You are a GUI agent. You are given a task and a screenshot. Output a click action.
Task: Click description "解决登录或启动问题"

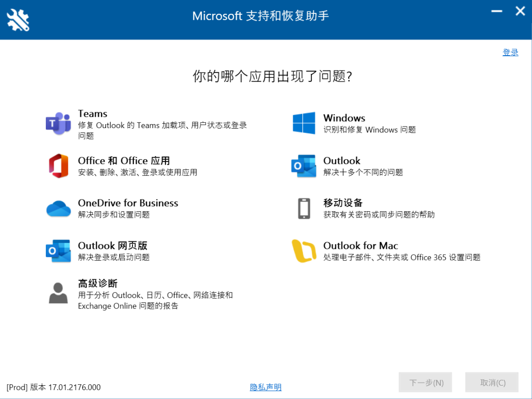point(114,257)
